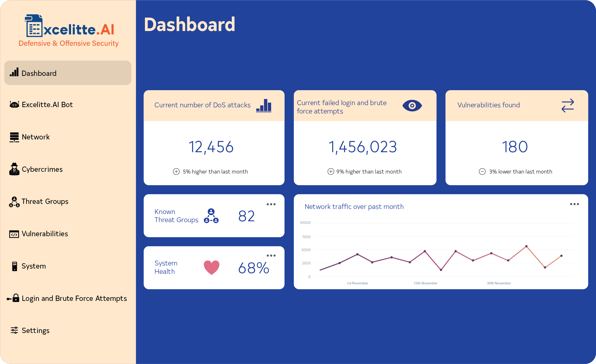This screenshot has height=364, width=596.
Task: Expand network traffic chart options menu
Action: (575, 204)
